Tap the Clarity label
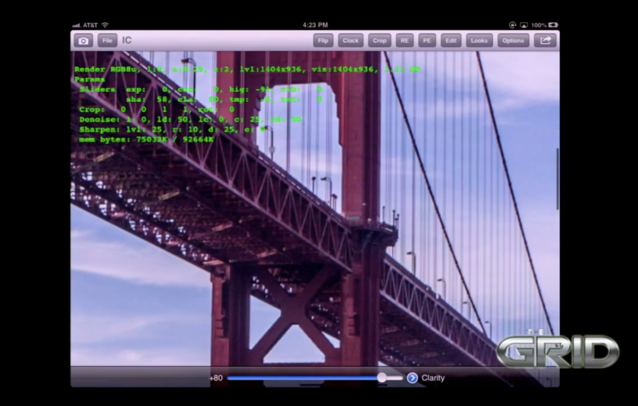 click(433, 378)
